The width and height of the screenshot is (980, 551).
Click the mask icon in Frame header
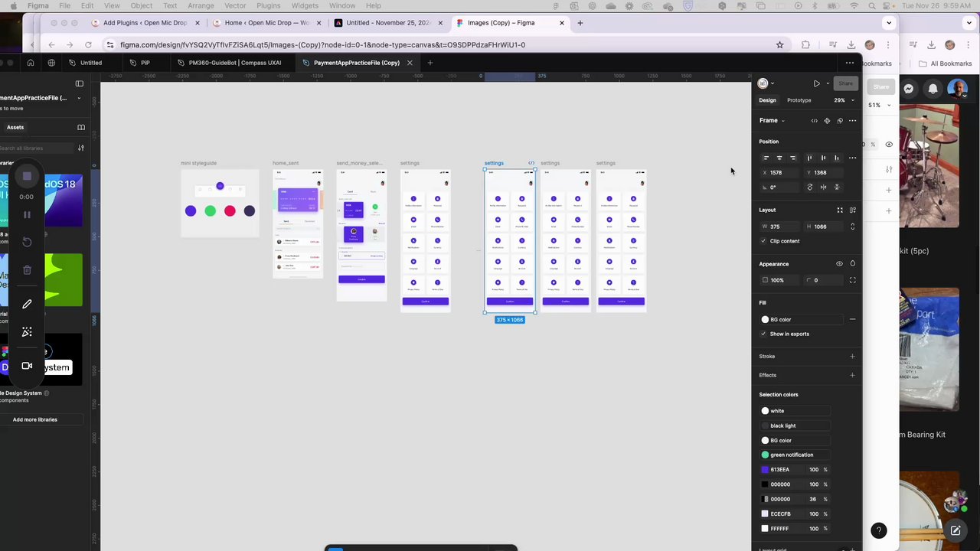840,121
